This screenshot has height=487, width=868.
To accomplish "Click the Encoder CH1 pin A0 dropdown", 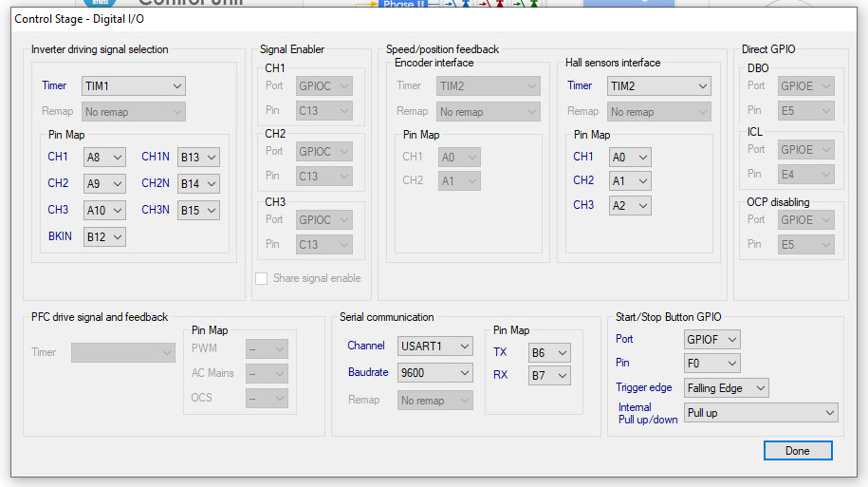I will point(459,157).
